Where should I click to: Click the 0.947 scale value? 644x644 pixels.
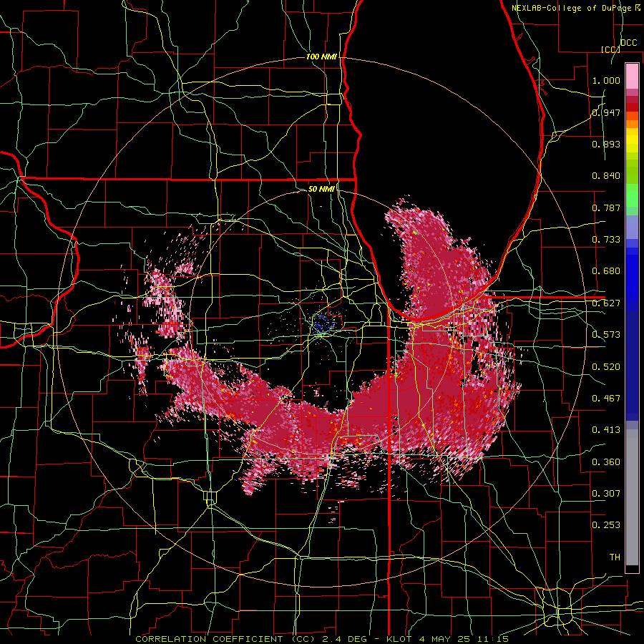[606, 112]
